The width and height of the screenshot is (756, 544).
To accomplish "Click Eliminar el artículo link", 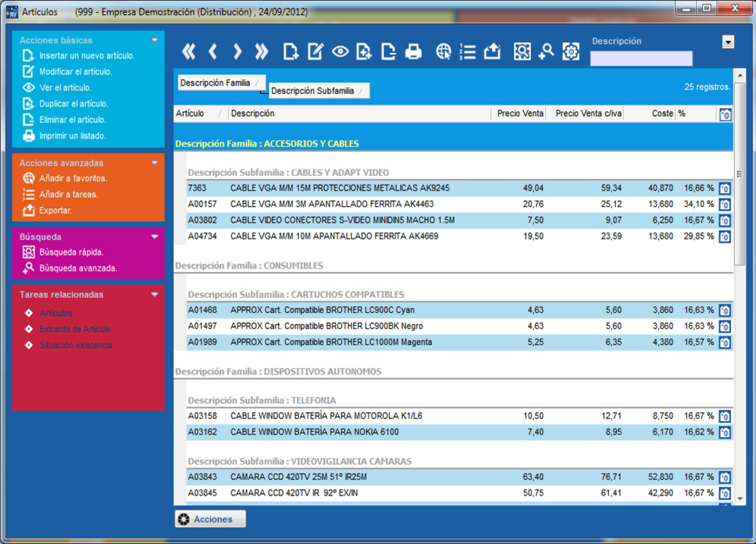I will 72,120.
